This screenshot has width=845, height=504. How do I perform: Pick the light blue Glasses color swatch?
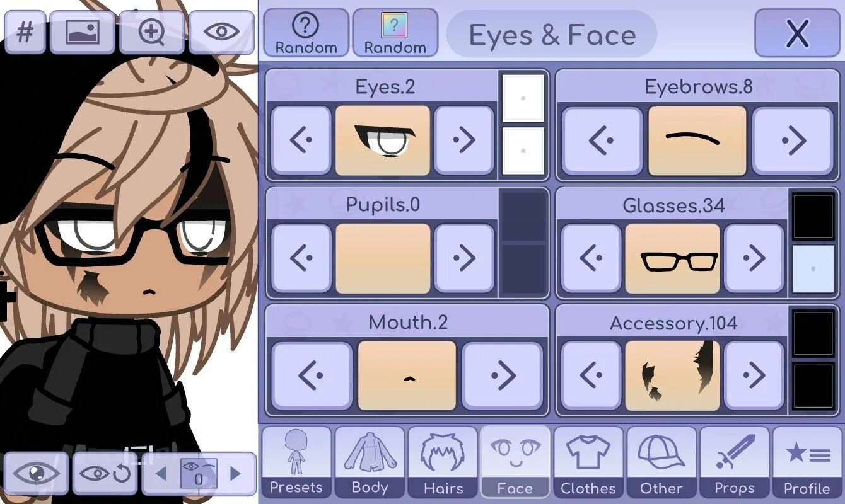813,269
